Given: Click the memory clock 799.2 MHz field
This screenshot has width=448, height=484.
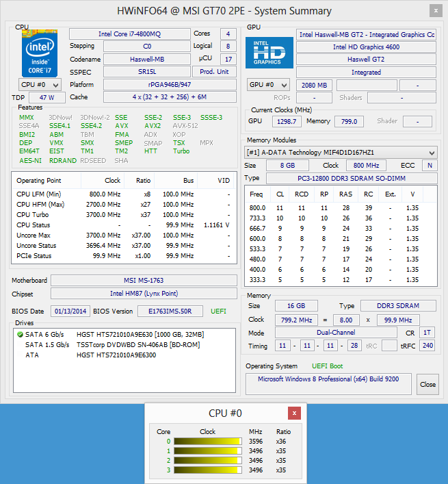Looking at the screenshot, I should 297,320.
